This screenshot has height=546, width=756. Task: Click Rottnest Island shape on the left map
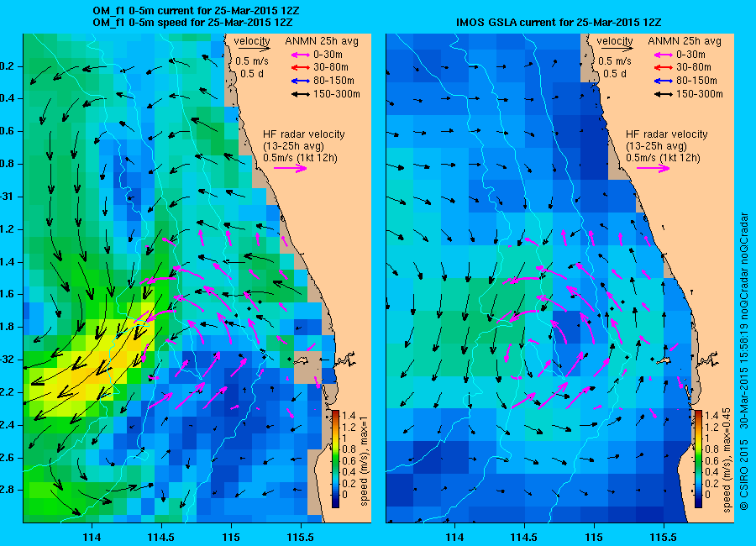pos(302,360)
